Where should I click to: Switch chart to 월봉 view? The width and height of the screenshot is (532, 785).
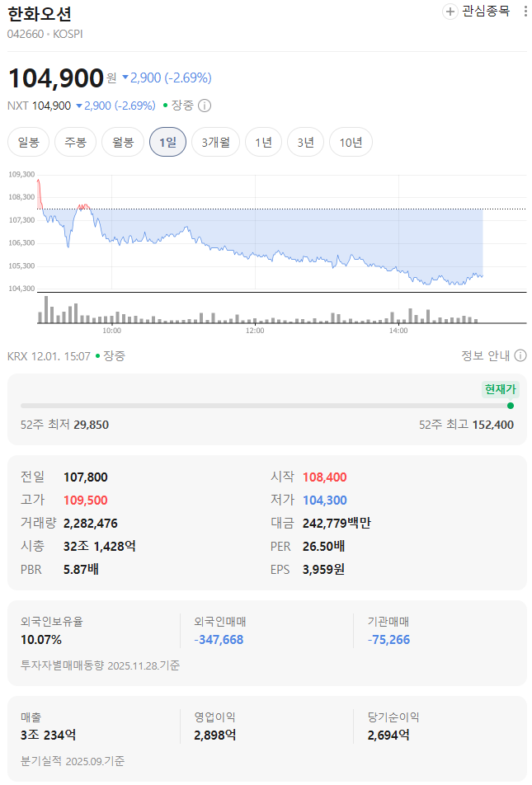pyautogui.click(x=123, y=142)
